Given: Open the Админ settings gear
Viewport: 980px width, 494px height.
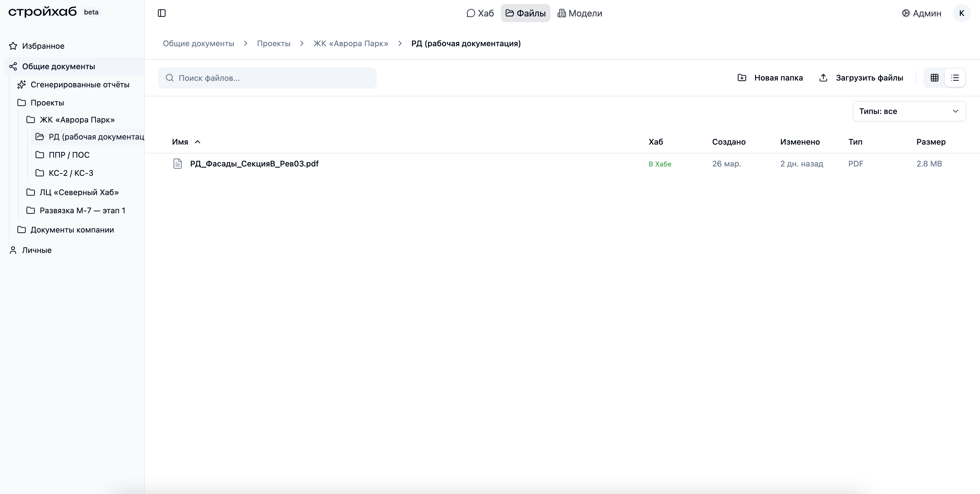Looking at the screenshot, I should point(906,13).
